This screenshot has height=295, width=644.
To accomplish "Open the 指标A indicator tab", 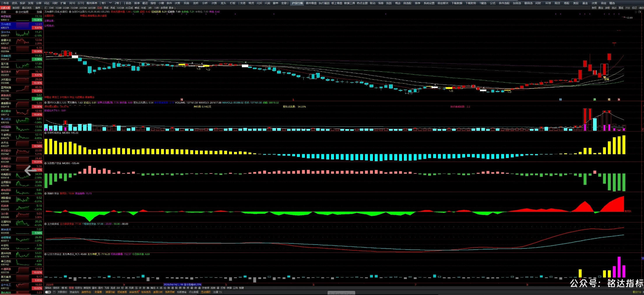I will pos(48,288).
